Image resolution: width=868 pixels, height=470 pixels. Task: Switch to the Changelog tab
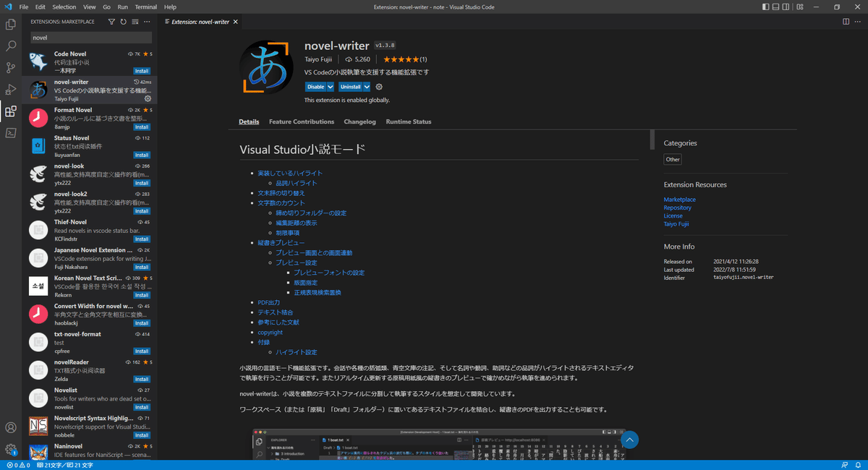click(359, 121)
